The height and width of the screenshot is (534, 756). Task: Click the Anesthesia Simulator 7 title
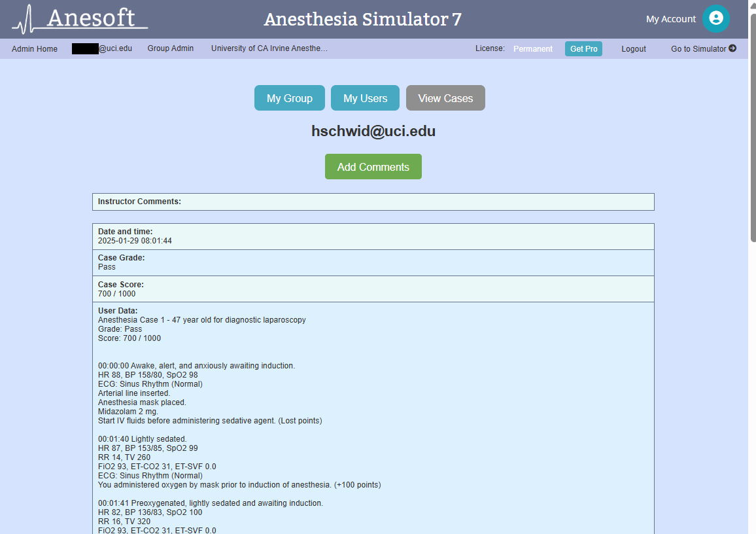(363, 19)
